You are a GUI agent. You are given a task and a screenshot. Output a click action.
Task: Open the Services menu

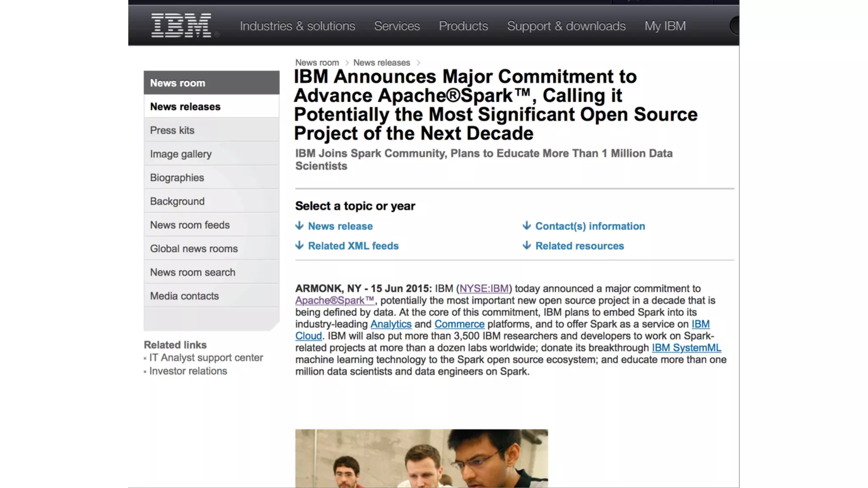(397, 26)
